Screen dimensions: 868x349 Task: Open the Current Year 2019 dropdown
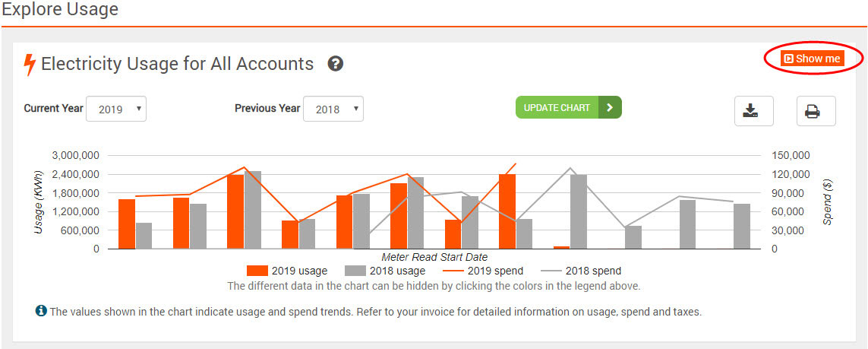click(x=116, y=109)
